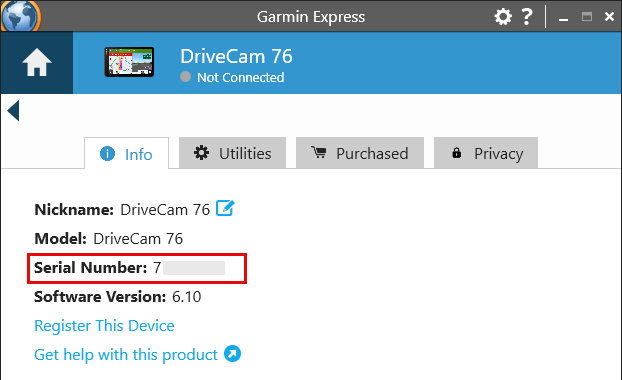The width and height of the screenshot is (622, 380).
Task: Click the Not Connected status text
Action: click(x=240, y=77)
